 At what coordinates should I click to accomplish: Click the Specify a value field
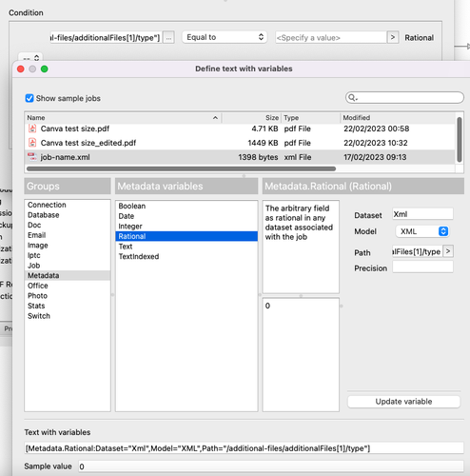click(331, 37)
